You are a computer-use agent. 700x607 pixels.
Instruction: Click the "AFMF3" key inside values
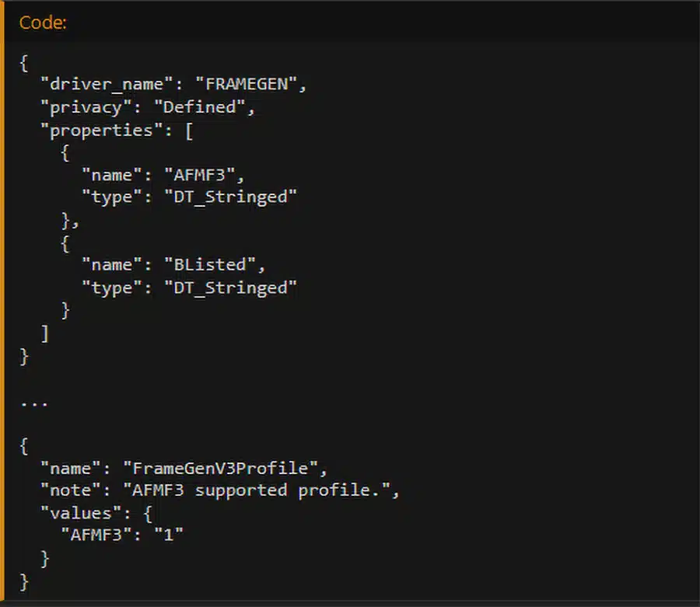[90, 535]
